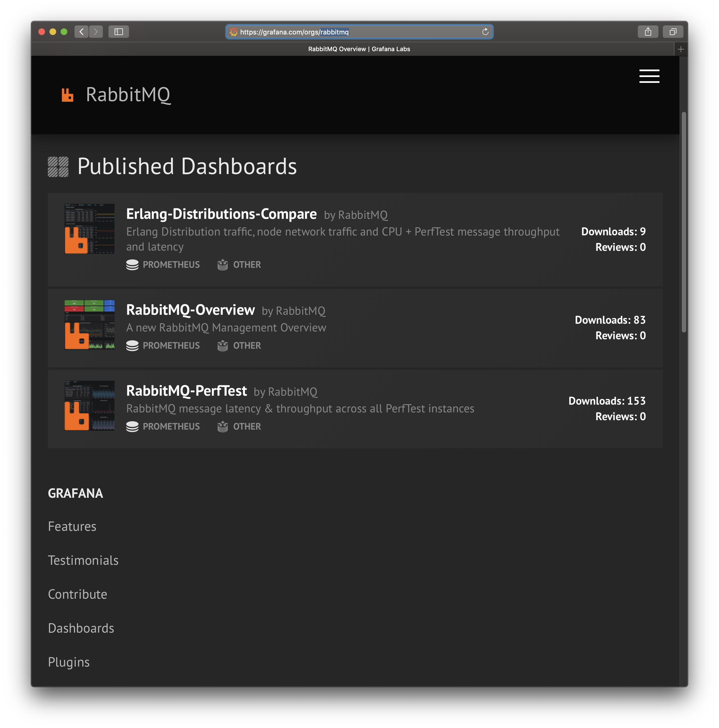Toggle the Safari sidebar icon
Screen dimensions: 719x728
click(x=119, y=32)
